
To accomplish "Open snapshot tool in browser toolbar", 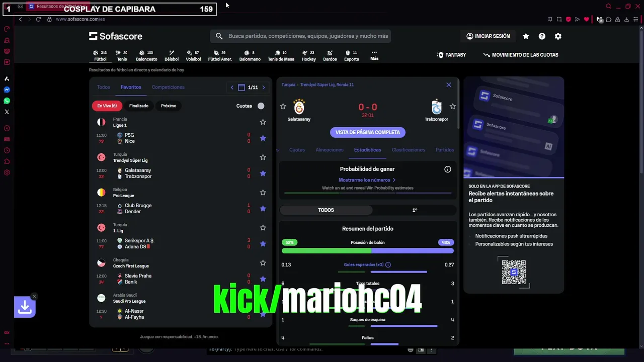I will coord(559,19).
